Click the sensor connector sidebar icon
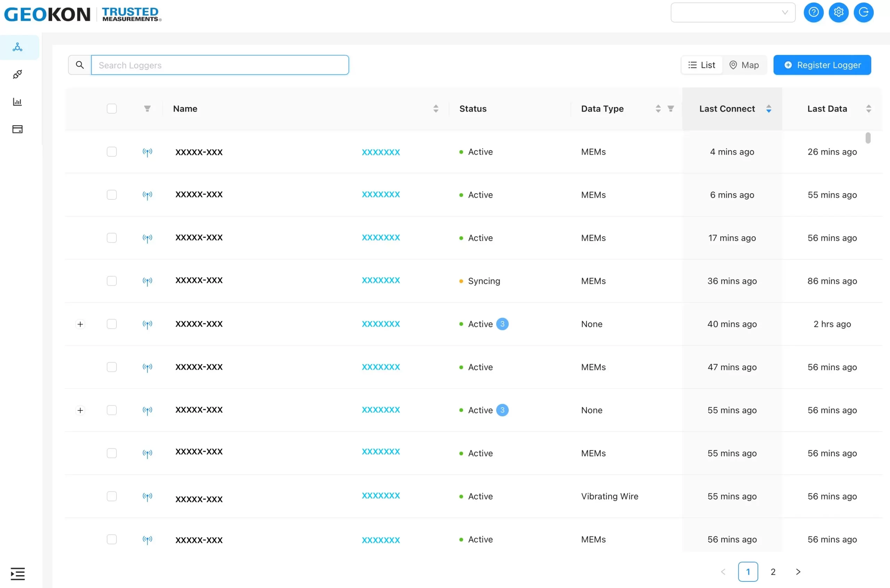This screenshot has width=890, height=588. tap(17, 74)
